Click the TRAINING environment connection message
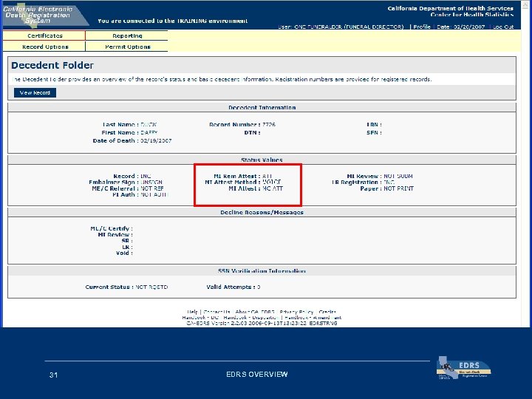 coord(173,21)
